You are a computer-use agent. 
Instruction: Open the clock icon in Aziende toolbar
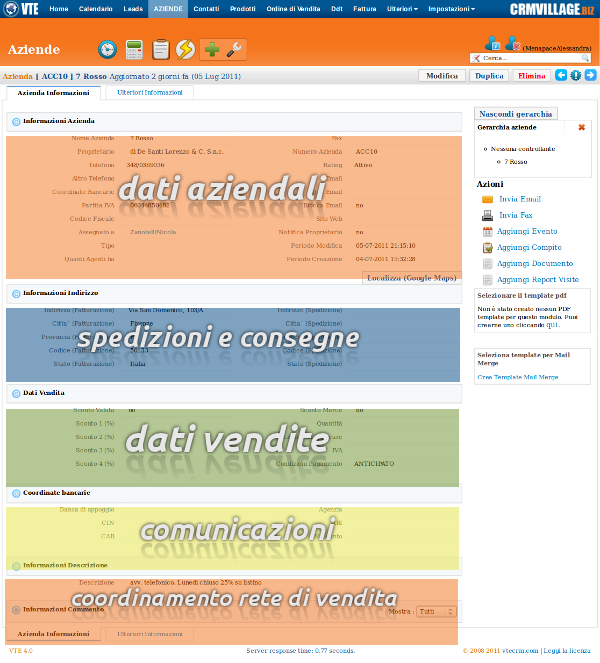pyautogui.click(x=107, y=49)
